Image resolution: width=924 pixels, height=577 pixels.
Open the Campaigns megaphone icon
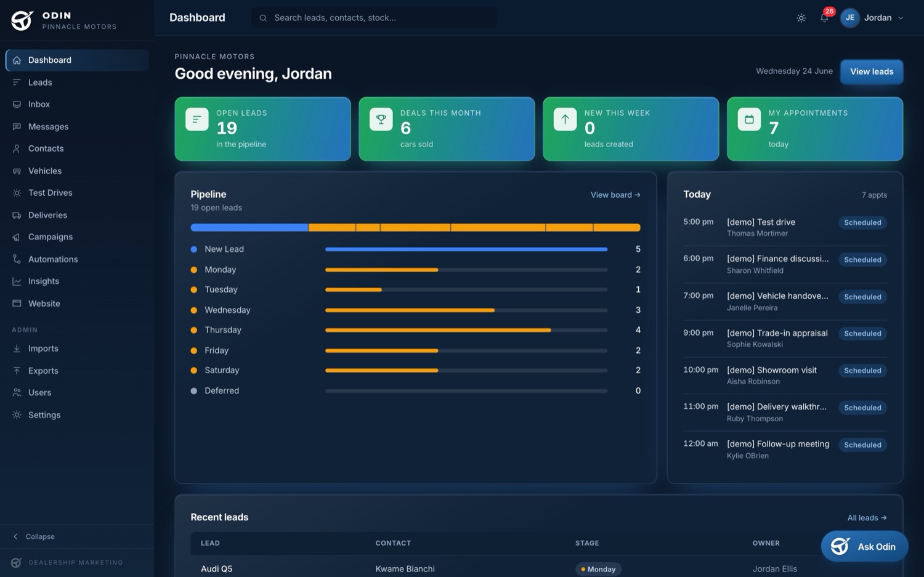pos(17,237)
